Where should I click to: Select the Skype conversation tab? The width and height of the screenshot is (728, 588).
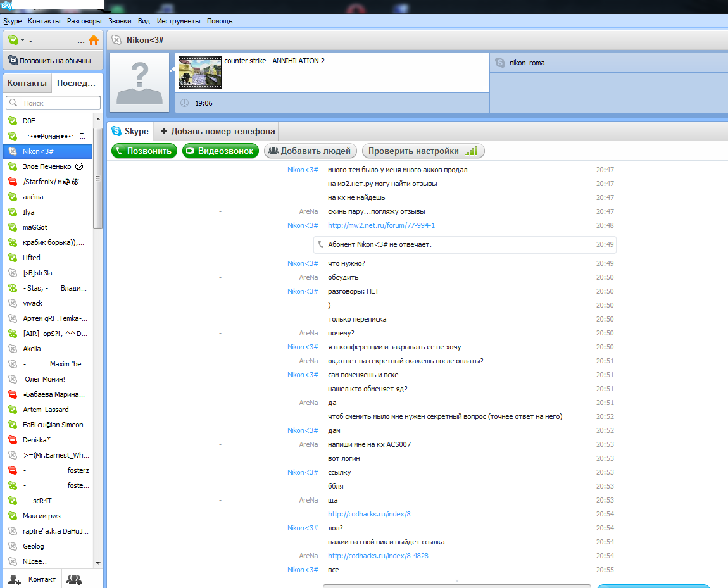tap(130, 132)
